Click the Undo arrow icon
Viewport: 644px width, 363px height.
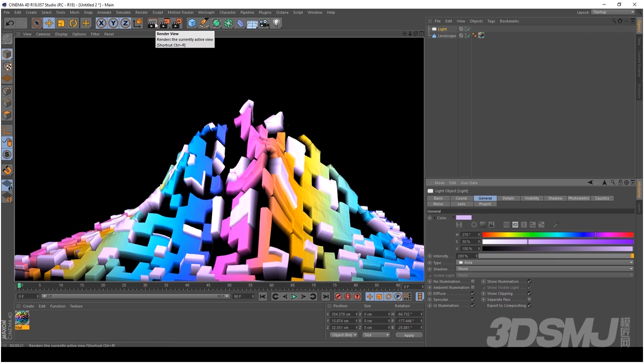[10, 23]
